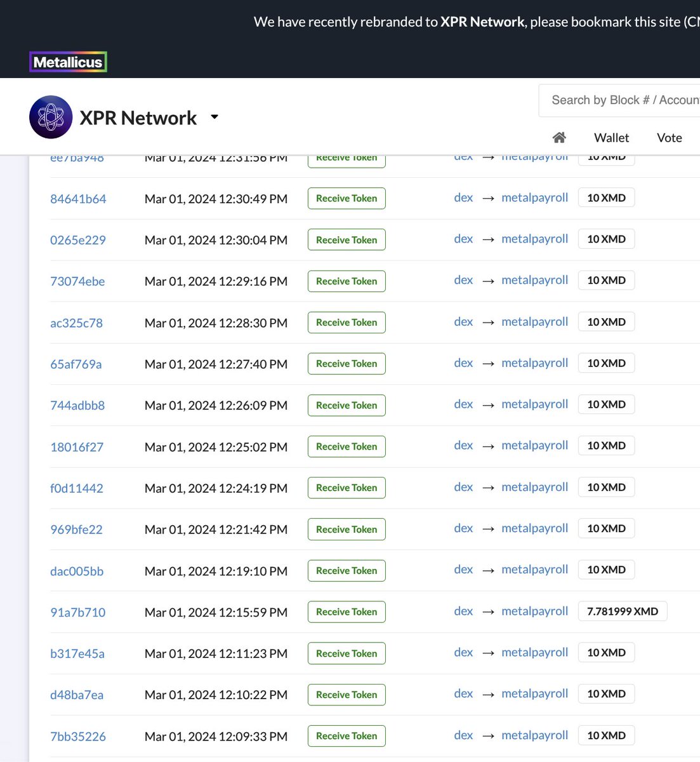Open the Vote menu item
This screenshot has width=700, height=762.
tap(670, 138)
